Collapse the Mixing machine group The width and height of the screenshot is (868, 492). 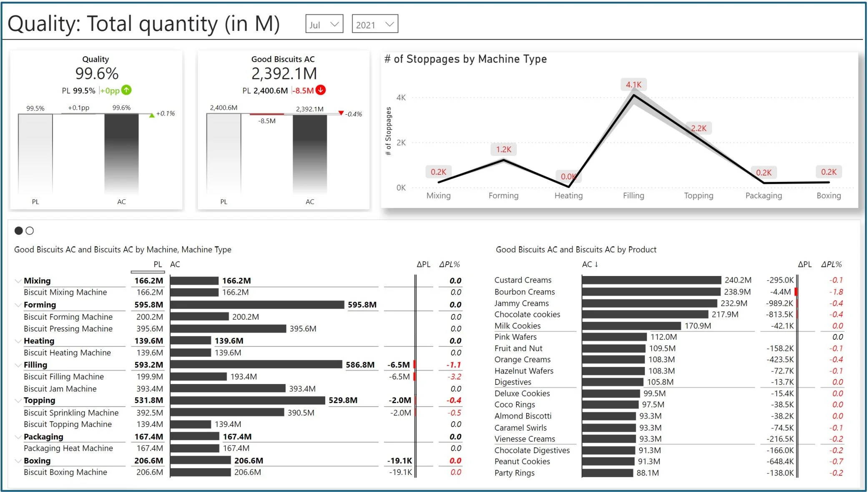tap(18, 281)
